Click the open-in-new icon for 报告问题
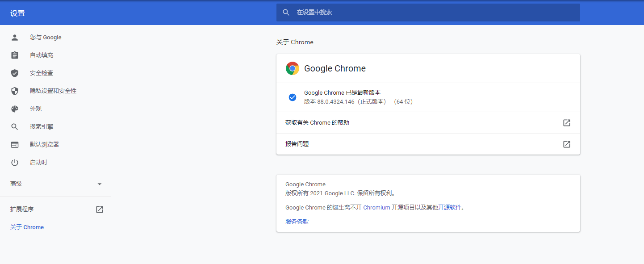This screenshot has height=264, width=644. coord(567,144)
